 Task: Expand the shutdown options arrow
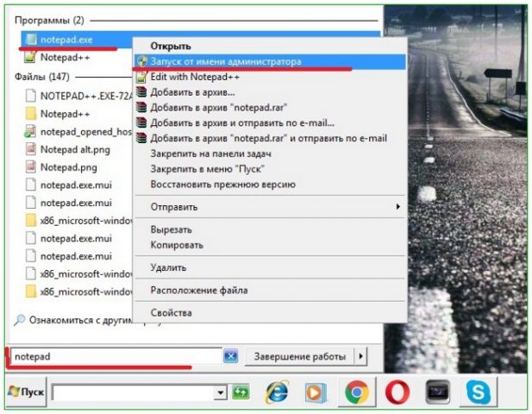361,356
